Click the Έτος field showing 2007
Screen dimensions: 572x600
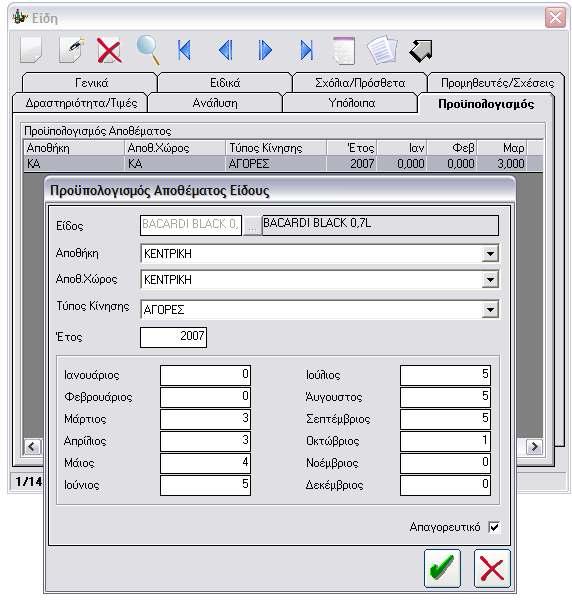point(173,337)
